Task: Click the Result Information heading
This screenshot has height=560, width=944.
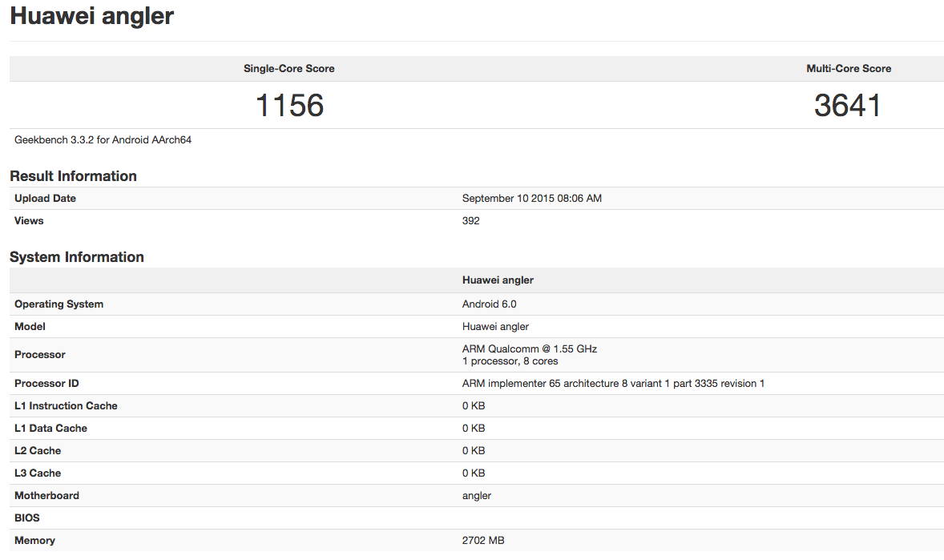Action: pos(74,175)
